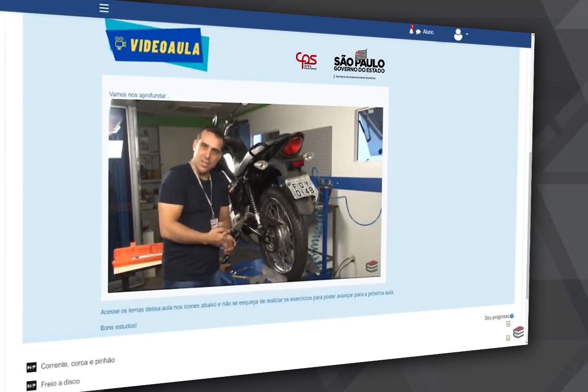Click the VIDEOAULA banner

coord(157,47)
